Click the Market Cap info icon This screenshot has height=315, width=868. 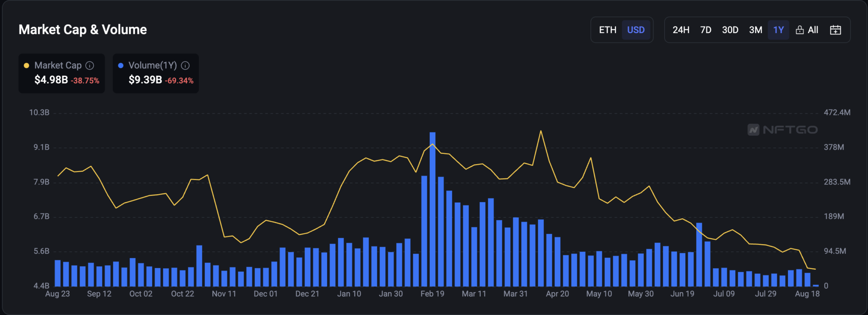click(x=90, y=65)
